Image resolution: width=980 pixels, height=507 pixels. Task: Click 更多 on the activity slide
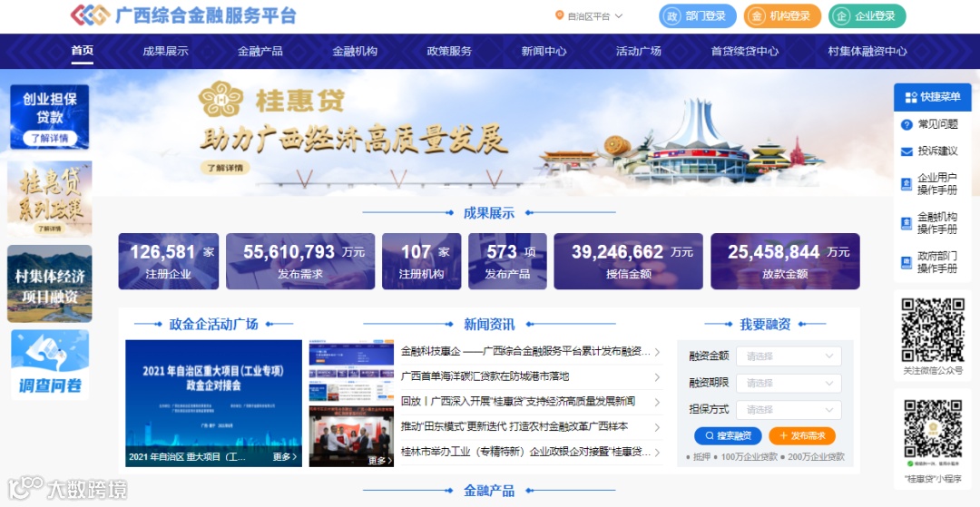coord(285,457)
